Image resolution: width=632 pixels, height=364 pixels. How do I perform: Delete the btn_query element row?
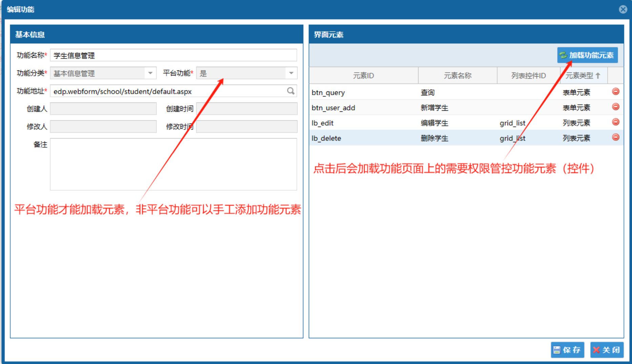pyautogui.click(x=616, y=91)
